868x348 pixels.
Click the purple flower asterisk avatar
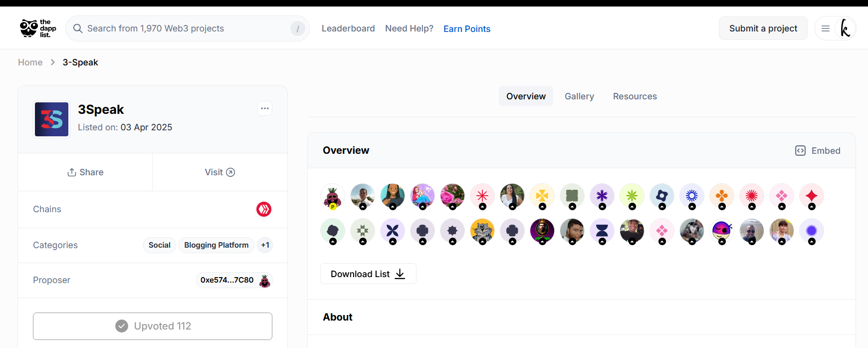(602, 196)
